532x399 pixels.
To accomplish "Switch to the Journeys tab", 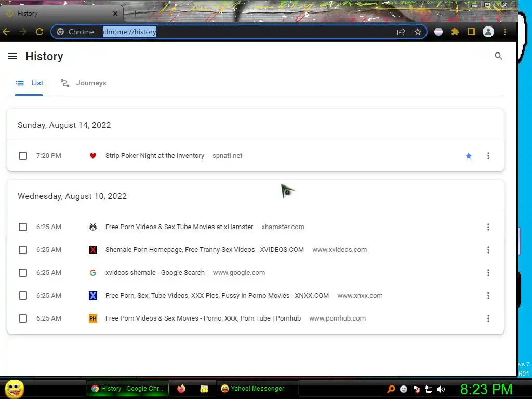I will pos(84,83).
